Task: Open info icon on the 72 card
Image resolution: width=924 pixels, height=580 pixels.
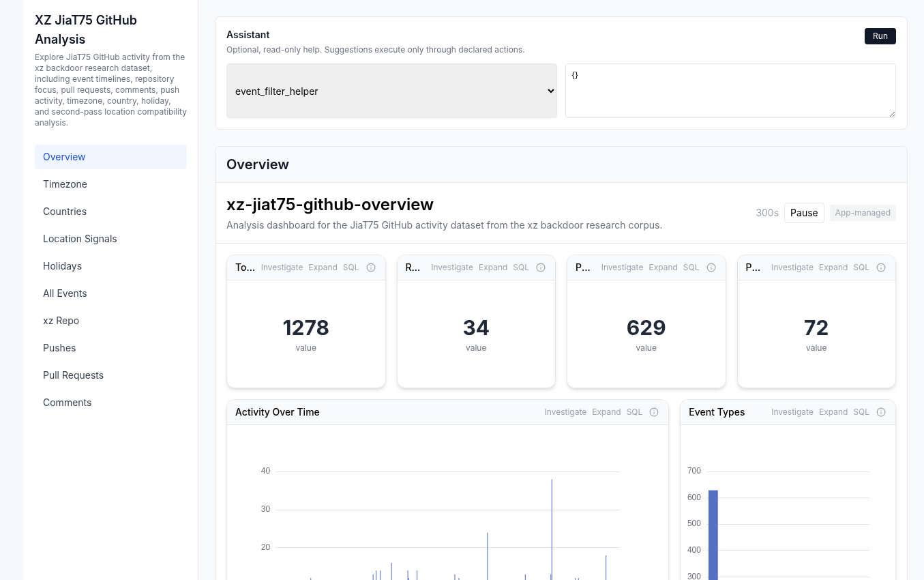Action: pos(881,267)
